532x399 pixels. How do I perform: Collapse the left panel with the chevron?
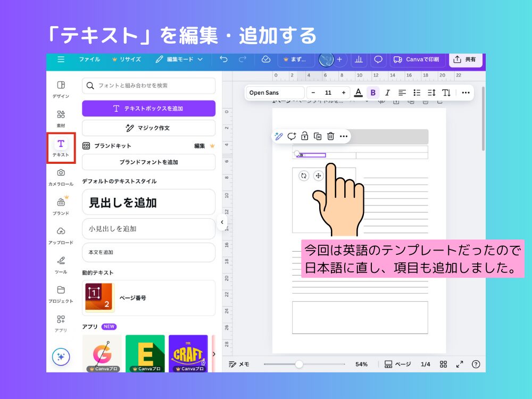[x=222, y=223]
